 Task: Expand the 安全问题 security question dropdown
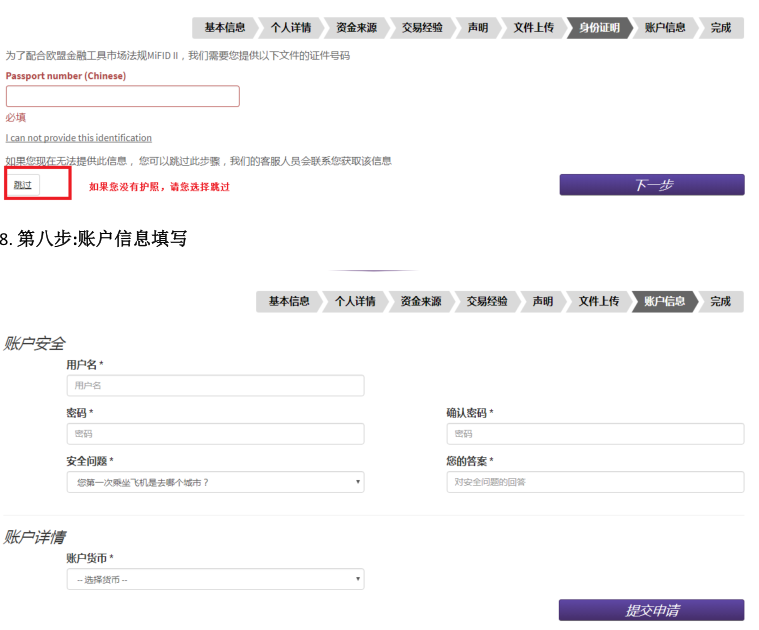click(215, 482)
